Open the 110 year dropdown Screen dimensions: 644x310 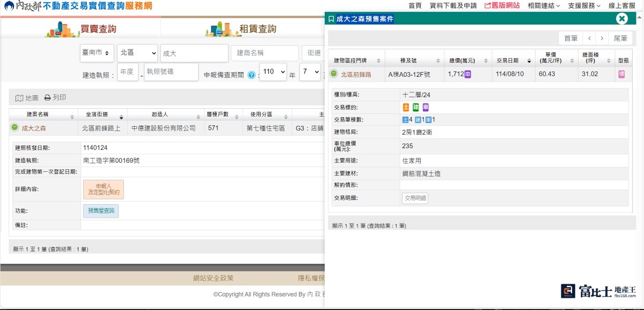(274, 73)
